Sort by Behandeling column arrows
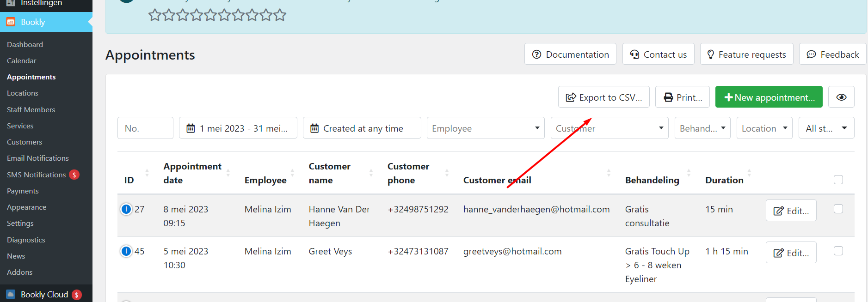This screenshot has height=302, width=868. pos(689,173)
